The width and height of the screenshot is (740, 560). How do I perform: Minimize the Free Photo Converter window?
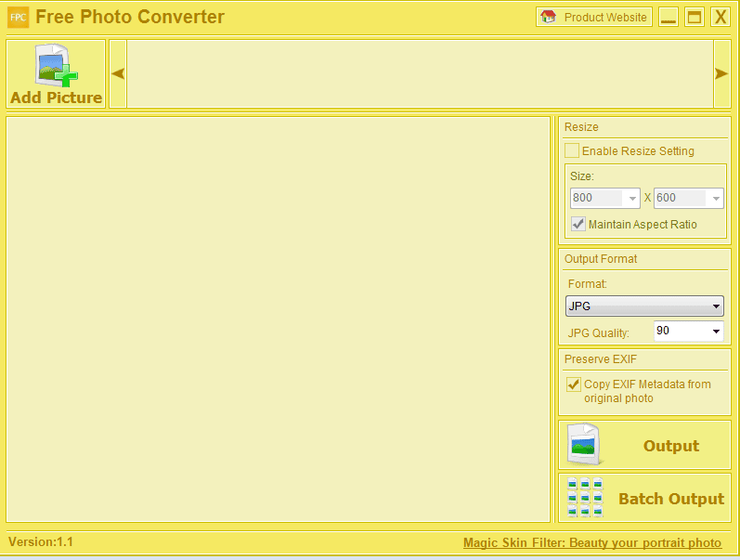click(x=669, y=17)
